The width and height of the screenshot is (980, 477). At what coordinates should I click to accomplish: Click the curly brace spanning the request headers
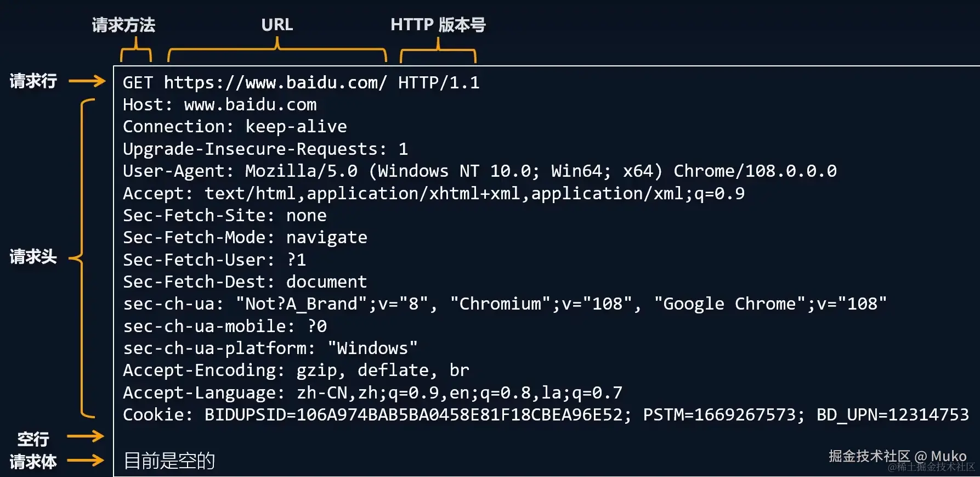[82, 257]
